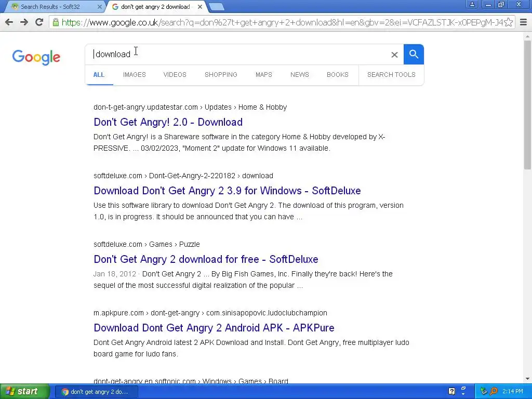Click softdeluxe.com › Games › Puzzle breadcrumb
The image size is (532, 399).
[147, 244]
